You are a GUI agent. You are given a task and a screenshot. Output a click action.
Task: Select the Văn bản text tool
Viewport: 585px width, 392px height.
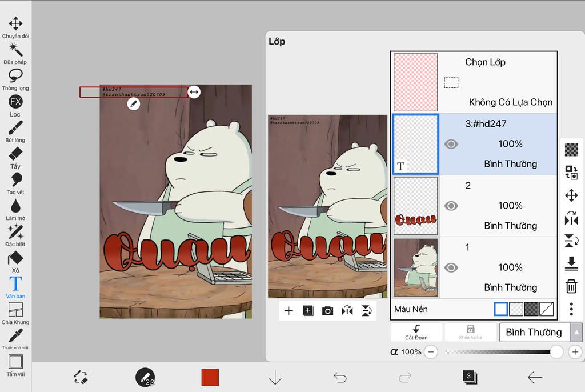point(15,287)
